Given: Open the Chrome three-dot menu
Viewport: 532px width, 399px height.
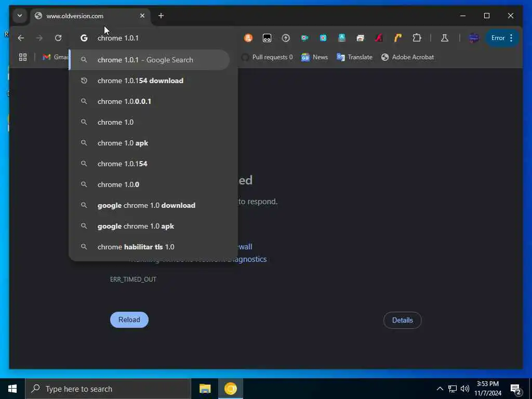Looking at the screenshot, I should pos(511,38).
